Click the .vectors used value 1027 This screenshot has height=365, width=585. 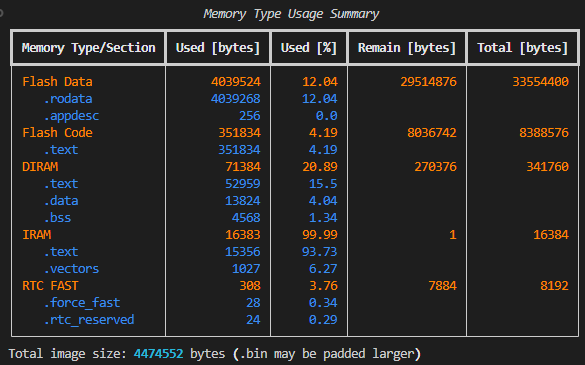coord(246,269)
